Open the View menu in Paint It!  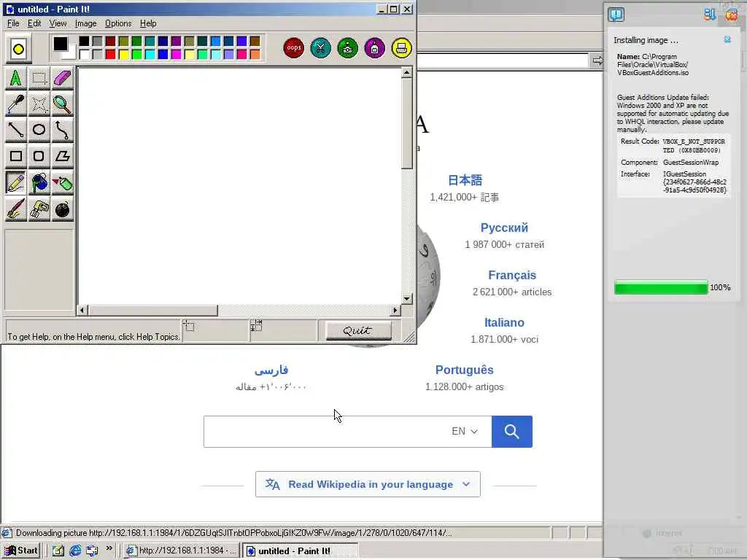point(58,23)
